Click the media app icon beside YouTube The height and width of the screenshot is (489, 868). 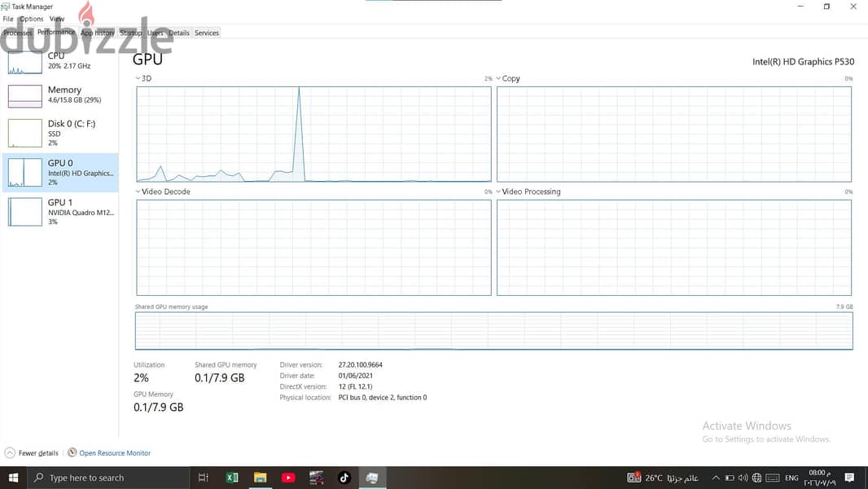316,478
